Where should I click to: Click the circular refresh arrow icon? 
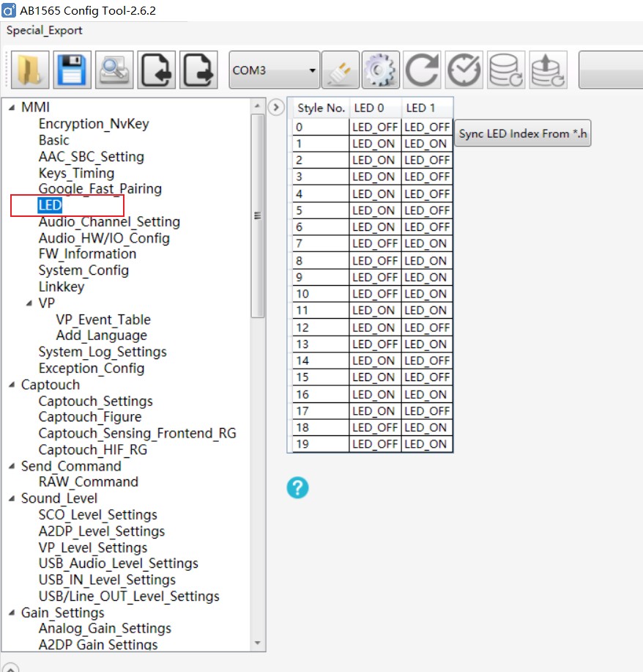(422, 71)
